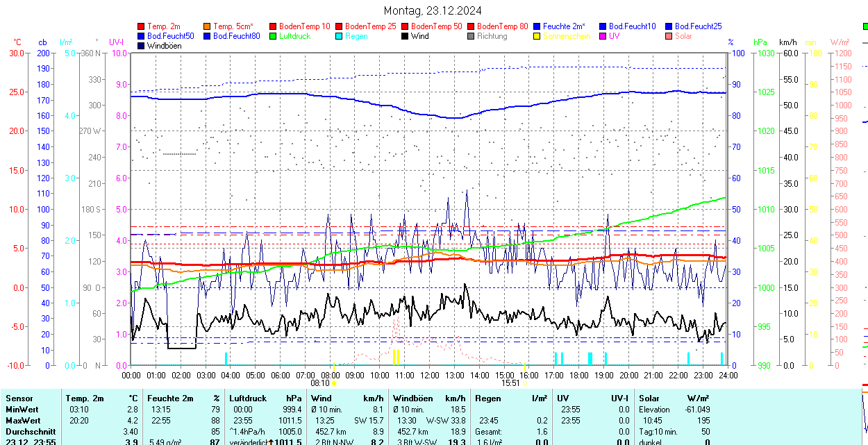Click the dark navy Windböen legend square

(142, 46)
